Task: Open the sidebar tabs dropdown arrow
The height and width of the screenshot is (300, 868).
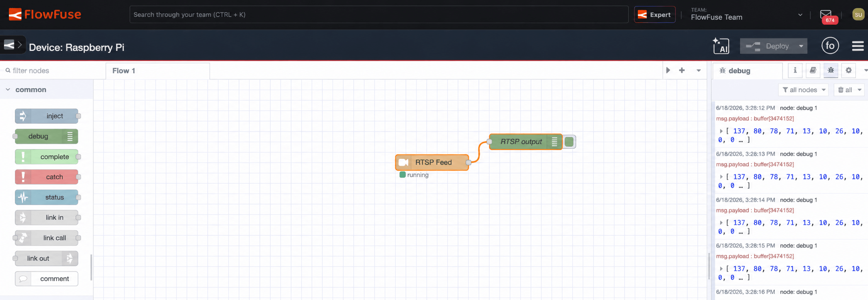Action: coord(865,70)
